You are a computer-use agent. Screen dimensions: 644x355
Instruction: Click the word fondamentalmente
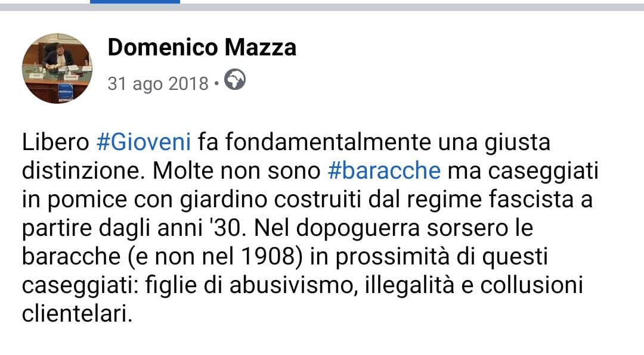pos(328,142)
